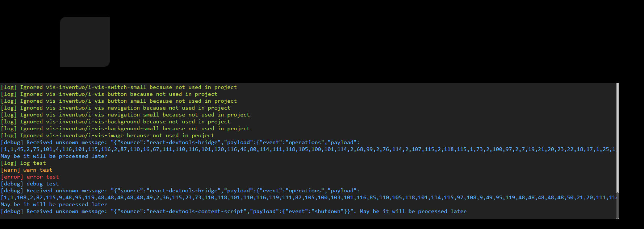
Task: Click the "i-vis-navigation because not used" entry
Action: tap(116, 108)
